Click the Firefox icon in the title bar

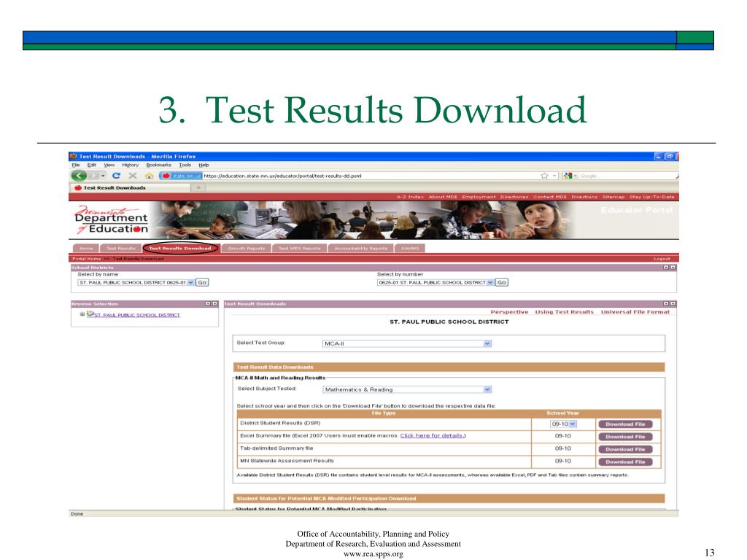coord(74,156)
